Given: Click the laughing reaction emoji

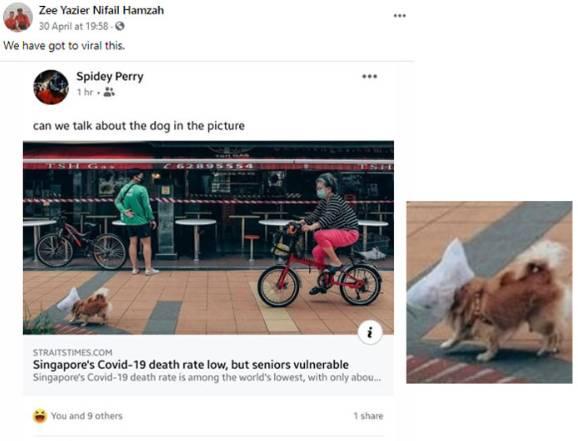Looking at the screenshot, I should (x=39, y=416).
